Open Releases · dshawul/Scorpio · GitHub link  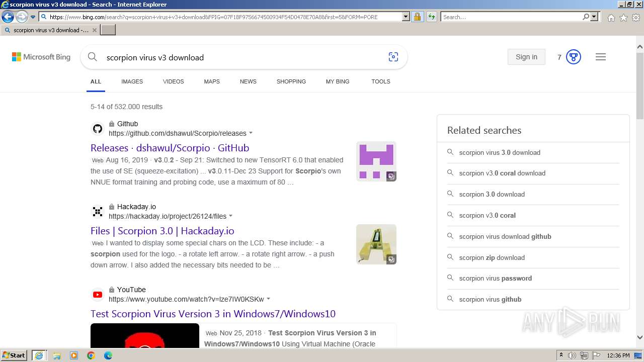tap(170, 148)
